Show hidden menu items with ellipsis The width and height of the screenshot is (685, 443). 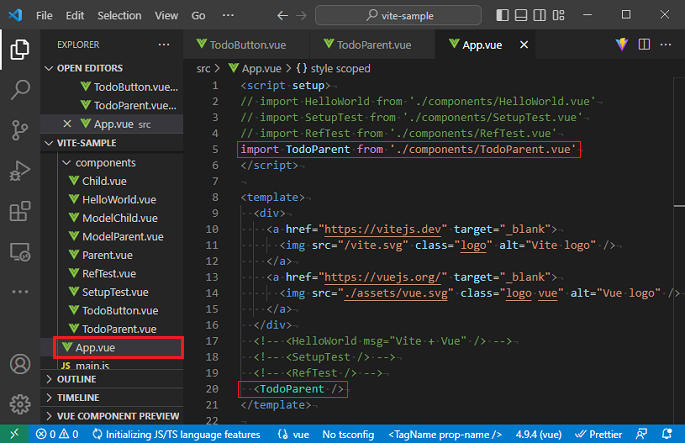point(228,15)
